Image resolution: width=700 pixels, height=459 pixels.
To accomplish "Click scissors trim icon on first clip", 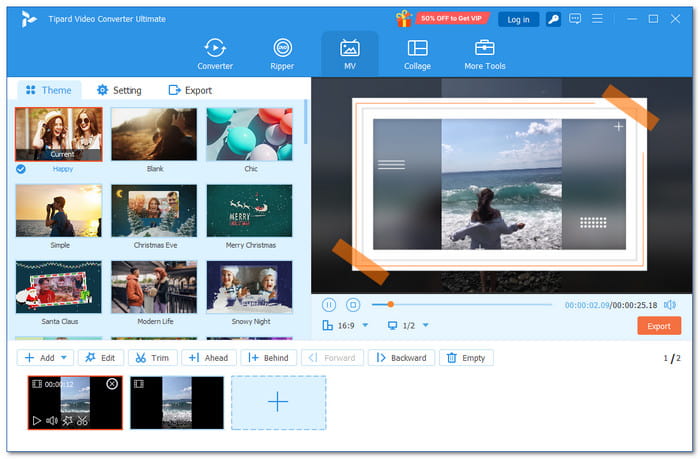I will [x=82, y=421].
